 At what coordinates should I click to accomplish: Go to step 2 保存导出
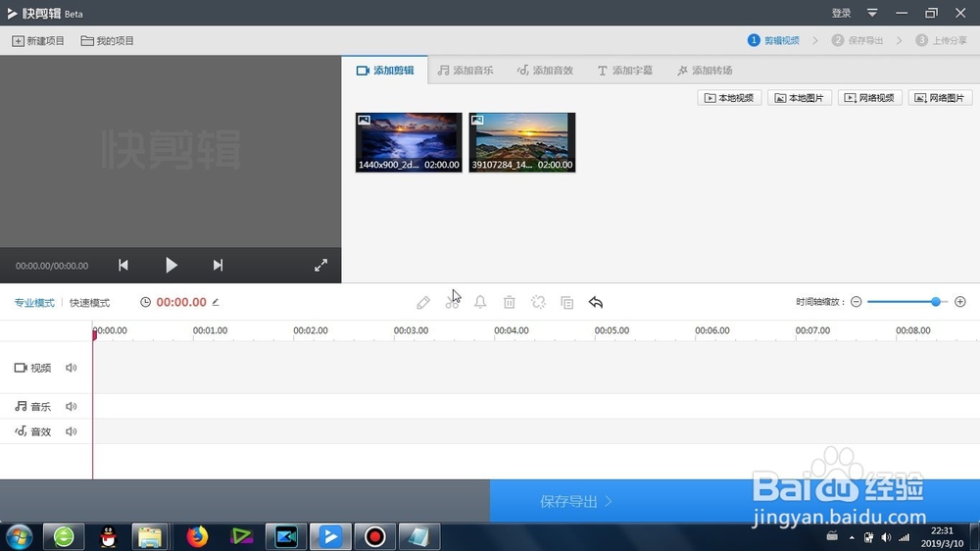point(857,40)
